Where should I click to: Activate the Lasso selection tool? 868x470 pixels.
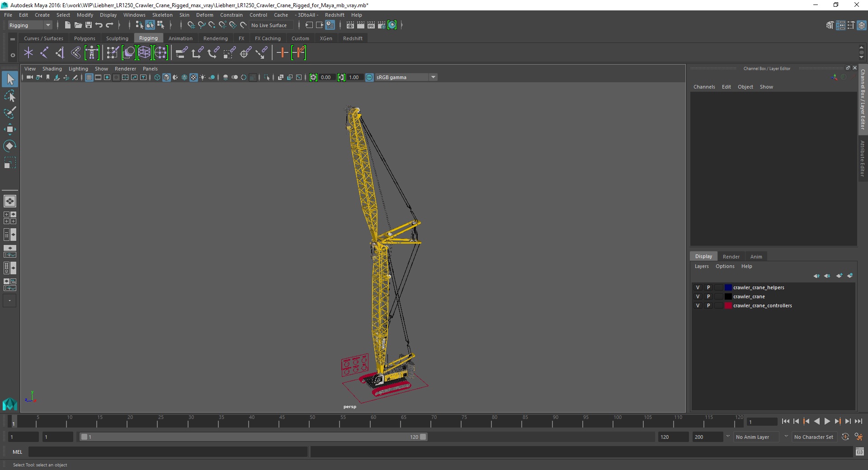[x=9, y=96]
